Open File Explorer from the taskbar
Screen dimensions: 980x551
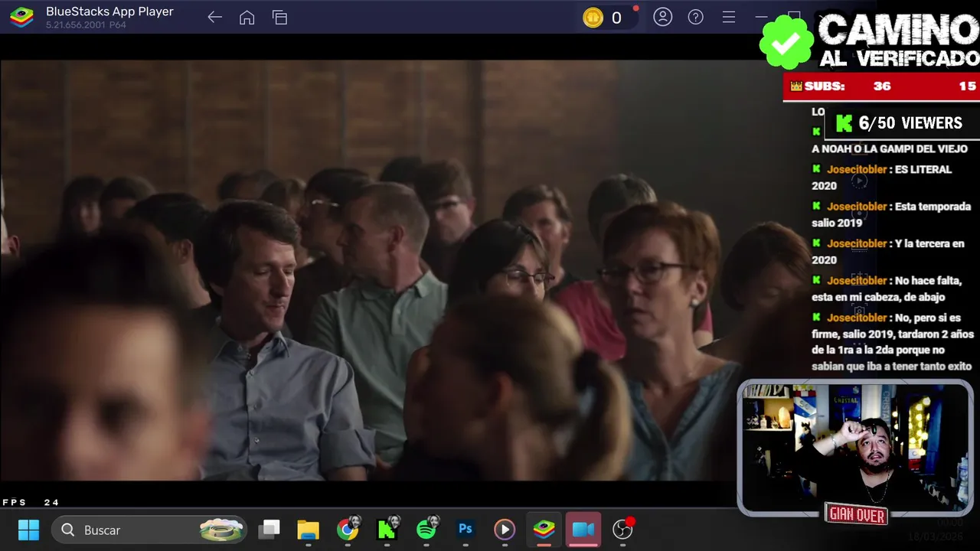click(x=308, y=530)
